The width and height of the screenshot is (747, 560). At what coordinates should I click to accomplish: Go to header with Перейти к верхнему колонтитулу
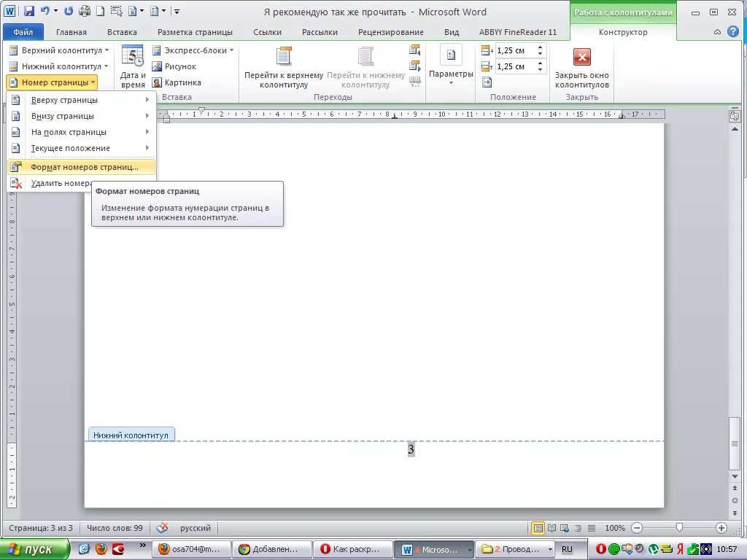click(x=284, y=67)
